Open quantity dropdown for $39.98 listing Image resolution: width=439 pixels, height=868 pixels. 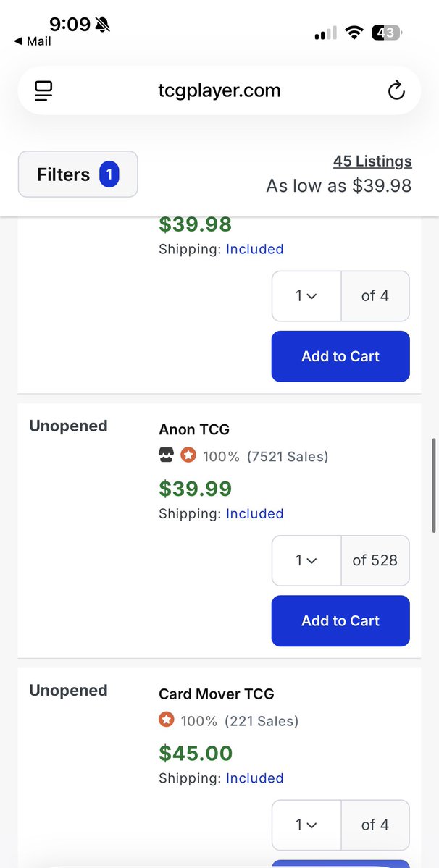click(x=306, y=296)
